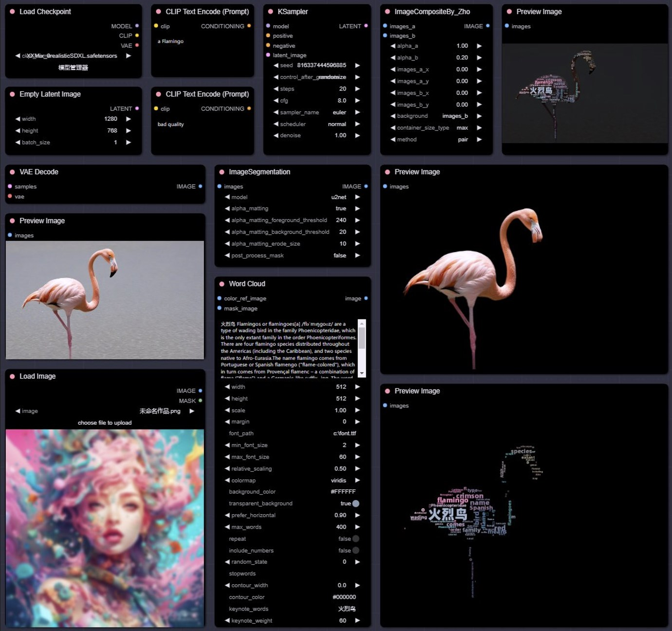Viewport: 672px width, 631px height.
Task: Click the 模型管理器 button under Load Checkpoint
Action: click(x=74, y=68)
